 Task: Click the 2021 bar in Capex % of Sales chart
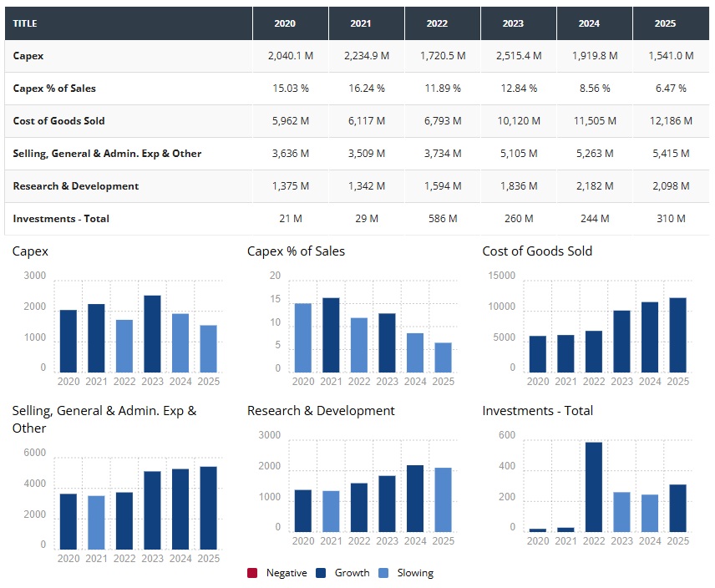pos(331,335)
